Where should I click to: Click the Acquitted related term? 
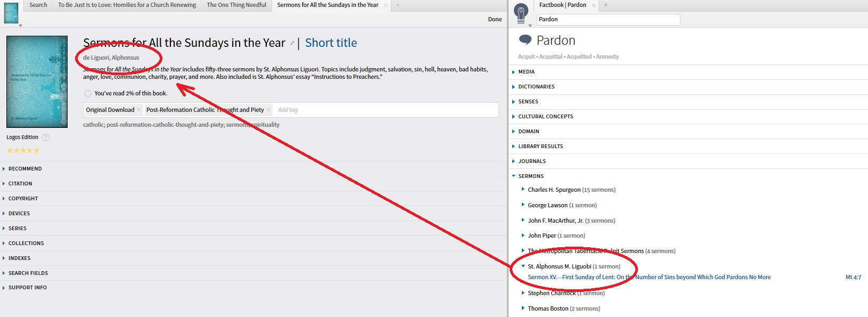point(579,56)
